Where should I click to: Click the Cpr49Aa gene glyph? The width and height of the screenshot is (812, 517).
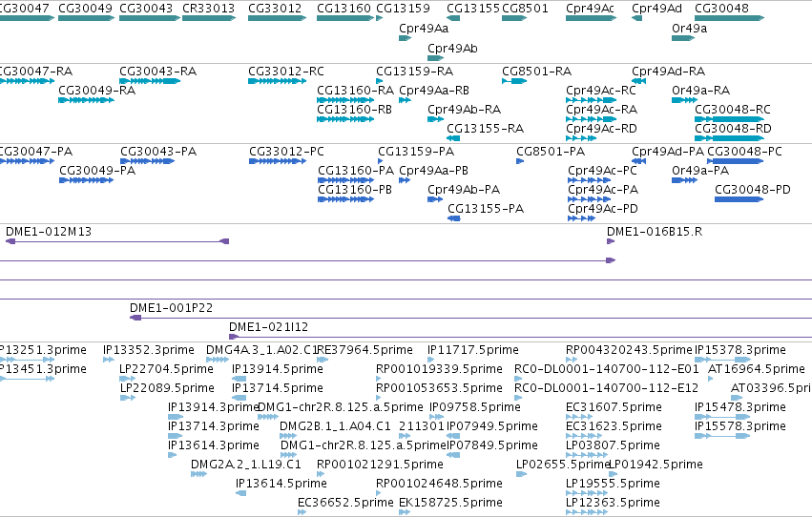pos(405,38)
